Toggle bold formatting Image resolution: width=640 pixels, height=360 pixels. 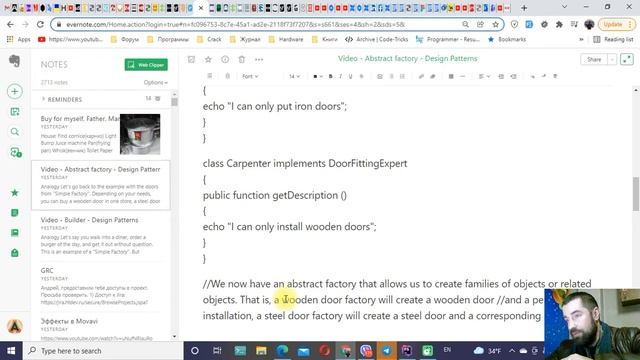pos(331,76)
